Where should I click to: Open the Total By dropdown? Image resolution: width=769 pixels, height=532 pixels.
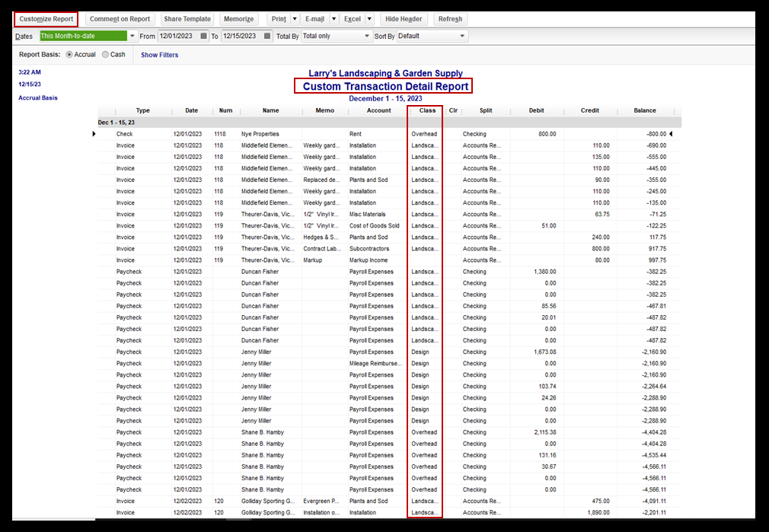pos(365,36)
